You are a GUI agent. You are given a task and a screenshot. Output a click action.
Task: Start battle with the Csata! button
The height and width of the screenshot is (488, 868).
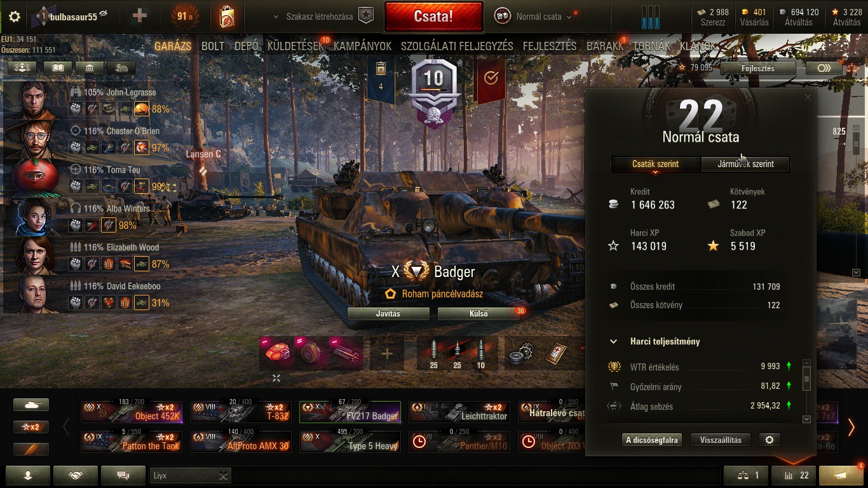coord(433,16)
